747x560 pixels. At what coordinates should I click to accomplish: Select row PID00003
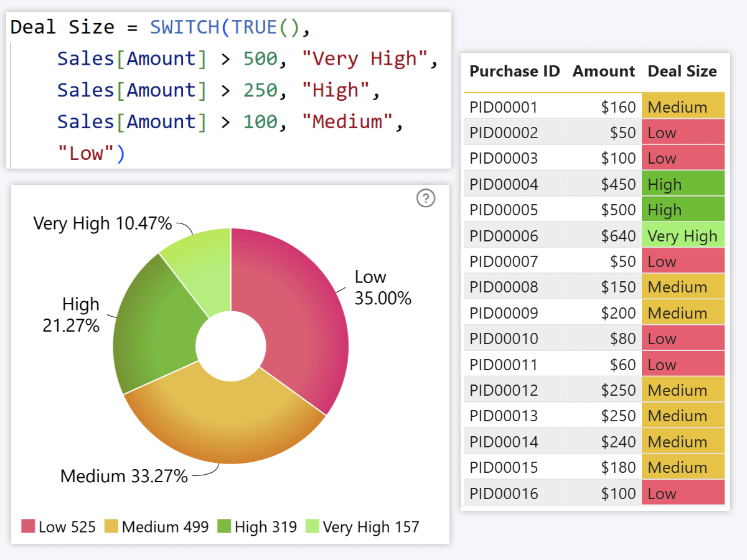(594, 158)
